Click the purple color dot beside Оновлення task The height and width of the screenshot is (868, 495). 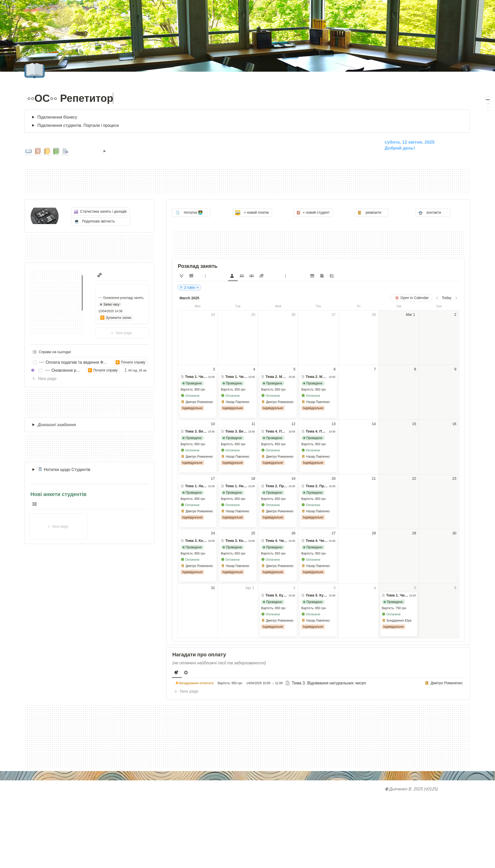point(33,370)
